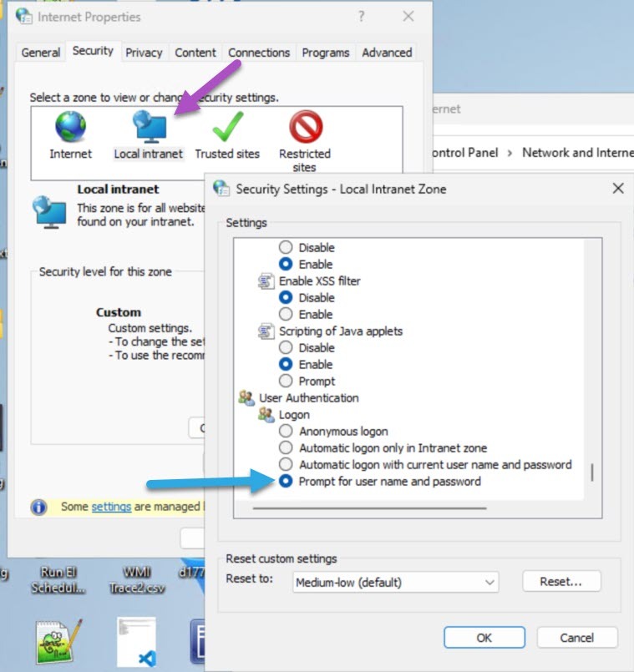634x672 pixels.
Task: Set Scripting of Java applets to Prompt
Action: (286, 381)
